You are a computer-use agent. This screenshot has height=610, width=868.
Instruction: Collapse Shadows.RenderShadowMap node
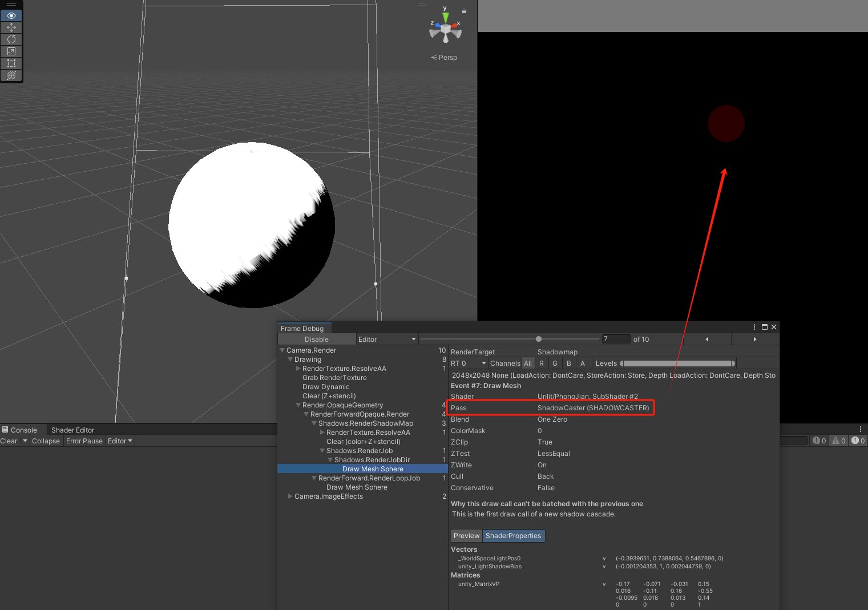pyautogui.click(x=314, y=423)
